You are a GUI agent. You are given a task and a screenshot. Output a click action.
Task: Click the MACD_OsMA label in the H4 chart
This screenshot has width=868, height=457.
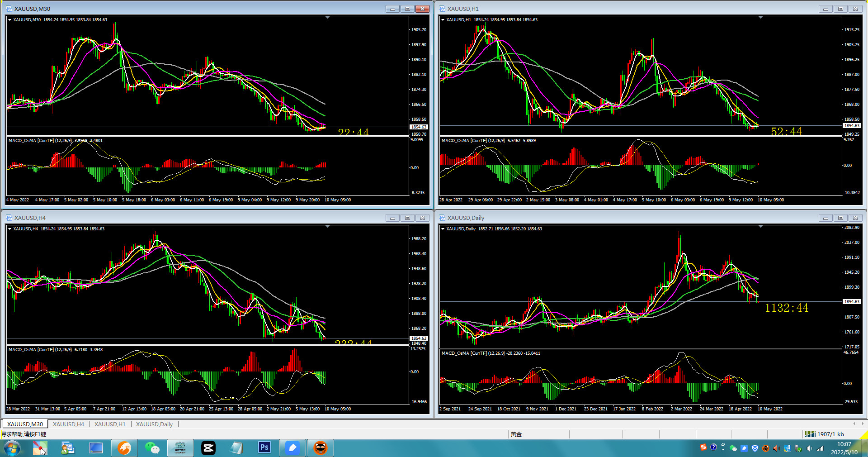point(56,350)
